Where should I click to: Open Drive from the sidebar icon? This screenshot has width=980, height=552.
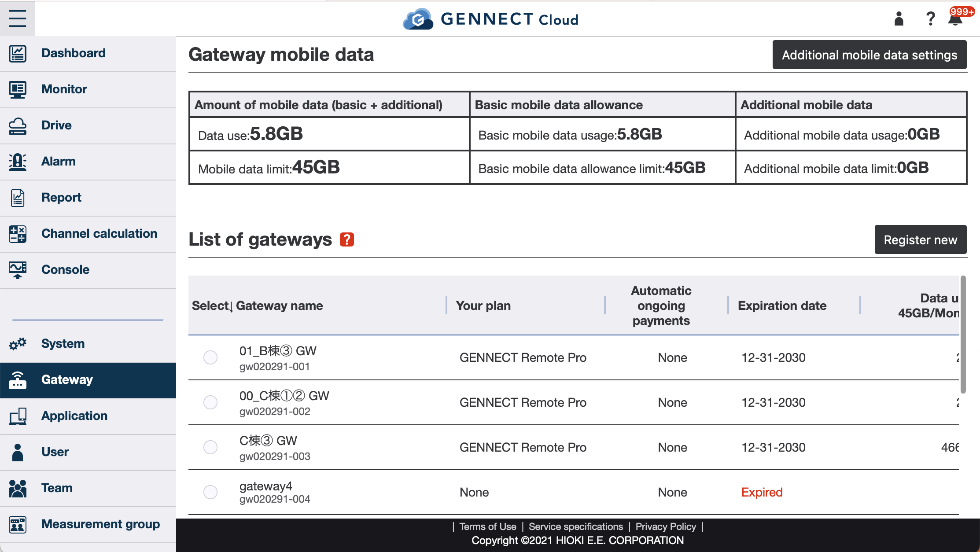click(17, 125)
